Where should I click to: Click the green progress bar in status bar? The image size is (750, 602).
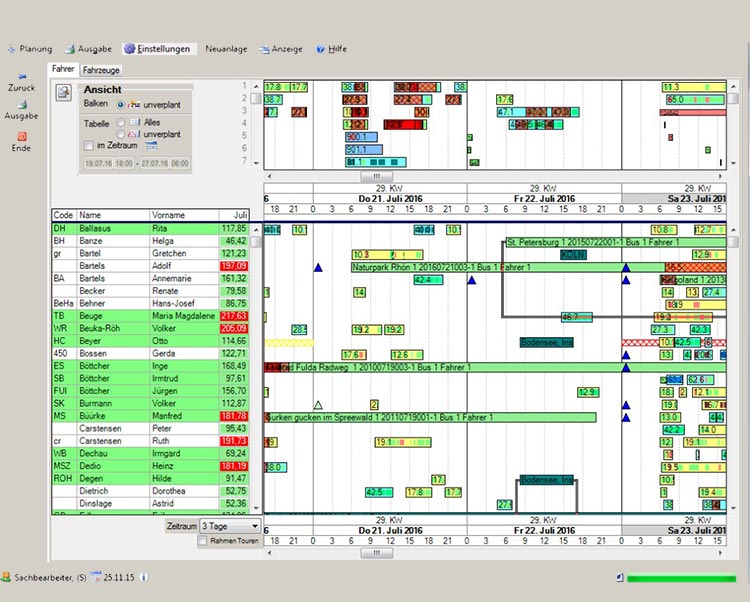pyautogui.click(x=682, y=578)
